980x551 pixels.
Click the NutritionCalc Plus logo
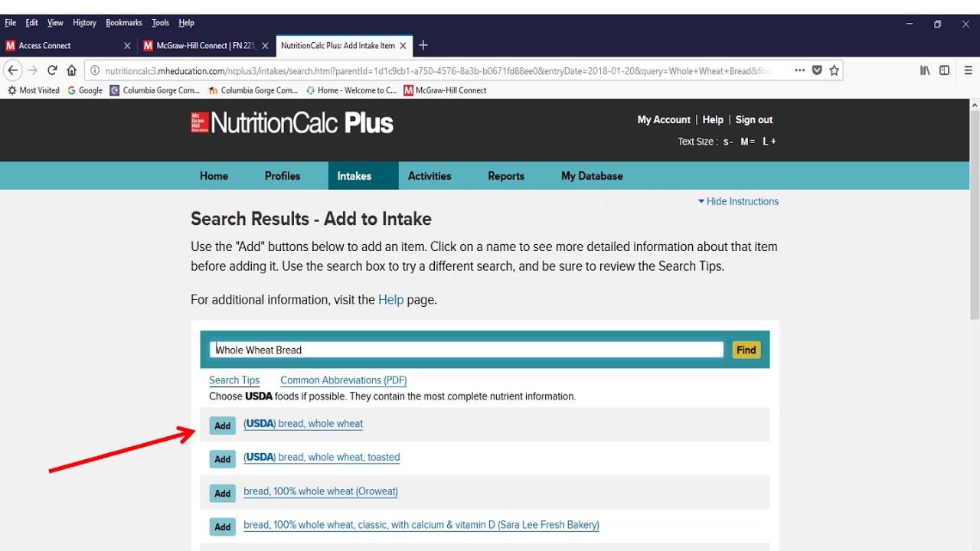292,122
